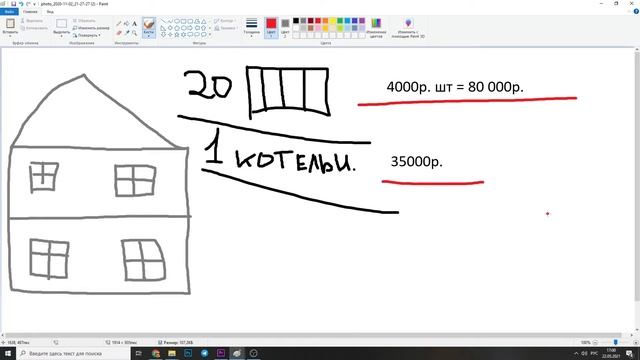Open the notification center icon in taskbar
The height and width of the screenshot is (360, 640).
point(630,353)
